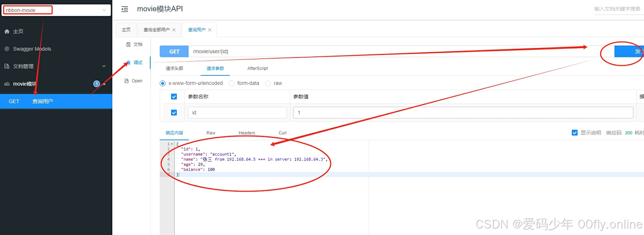Open the 请求头部 tab
Screen dimensions: 644x235
click(x=174, y=68)
